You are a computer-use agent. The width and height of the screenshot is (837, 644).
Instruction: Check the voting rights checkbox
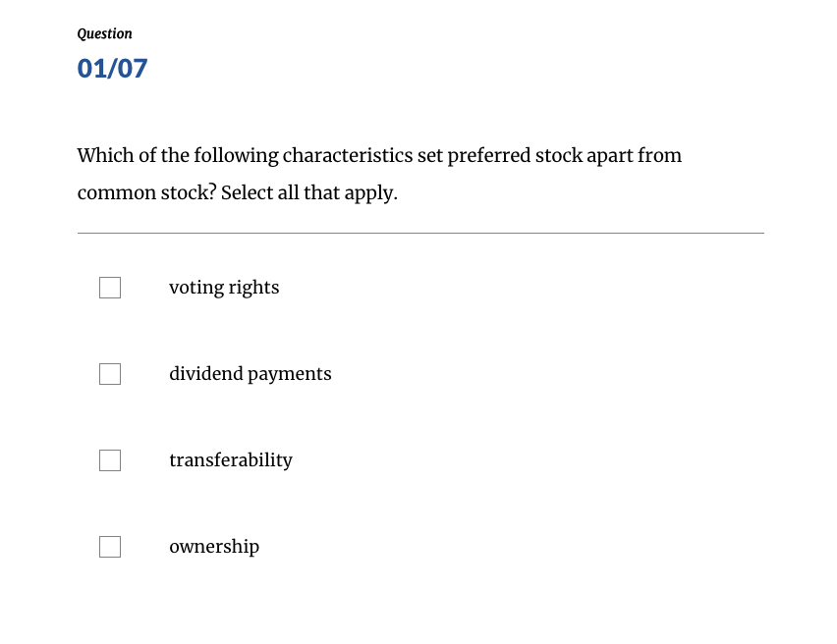click(x=109, y=287)
